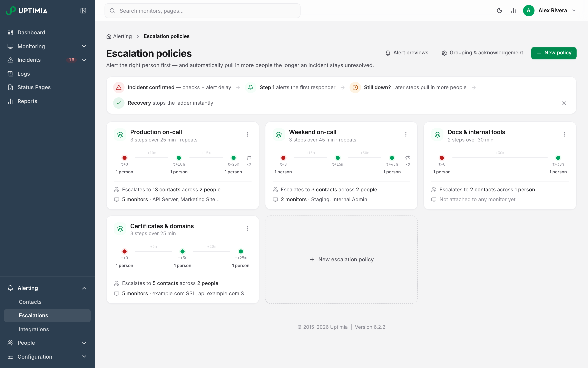Screen dimensions: 588x368
Task: Open Status Pages in sidebar
Action: (47, 87)
